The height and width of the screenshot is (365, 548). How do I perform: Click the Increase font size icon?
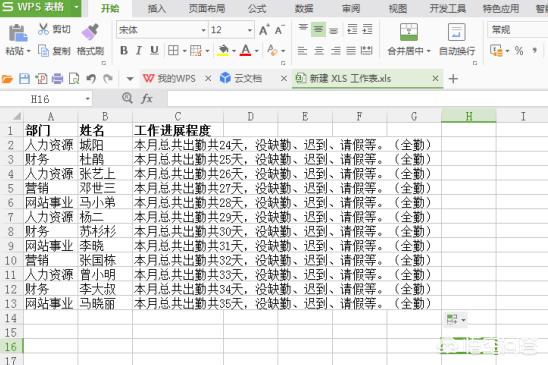tap(264, 30)
